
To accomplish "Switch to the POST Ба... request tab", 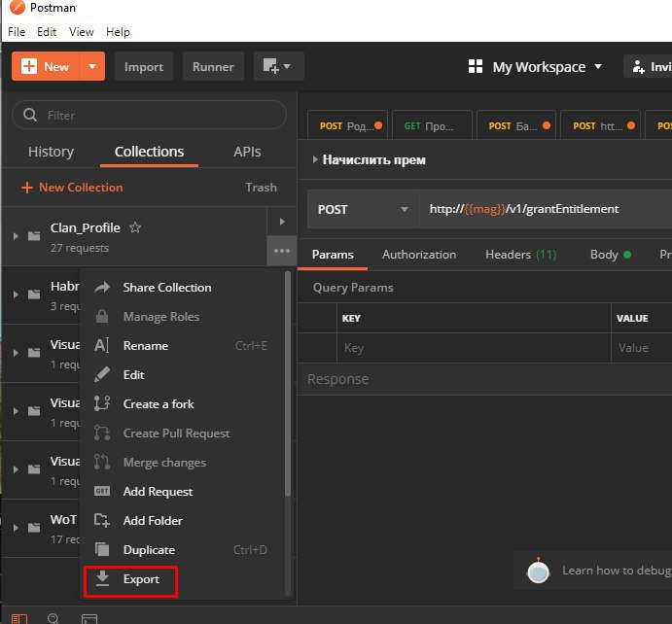I will click(516, 125).
